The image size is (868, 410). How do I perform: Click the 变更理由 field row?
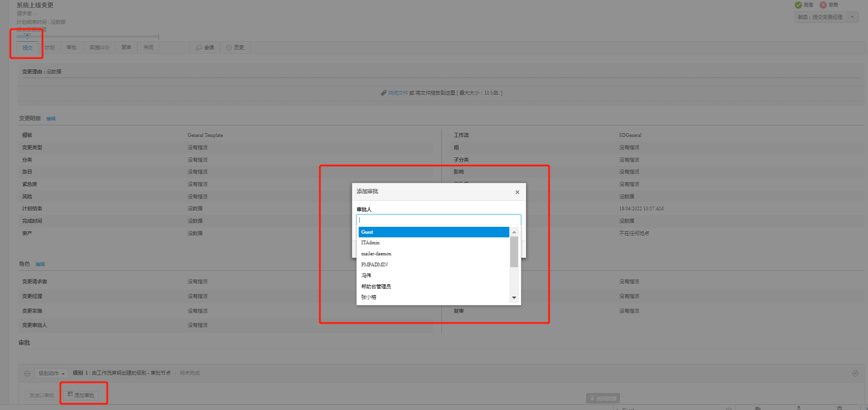pyautogui.click(x=441, y=72)
